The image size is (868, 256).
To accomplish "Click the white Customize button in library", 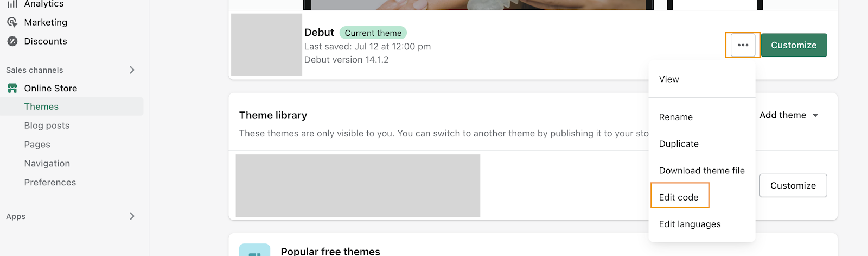I will 793,185.
